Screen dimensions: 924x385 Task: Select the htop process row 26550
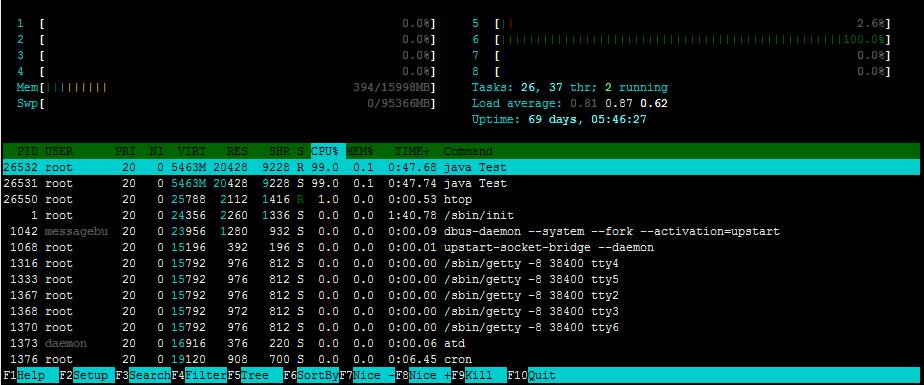click(461, 199)
